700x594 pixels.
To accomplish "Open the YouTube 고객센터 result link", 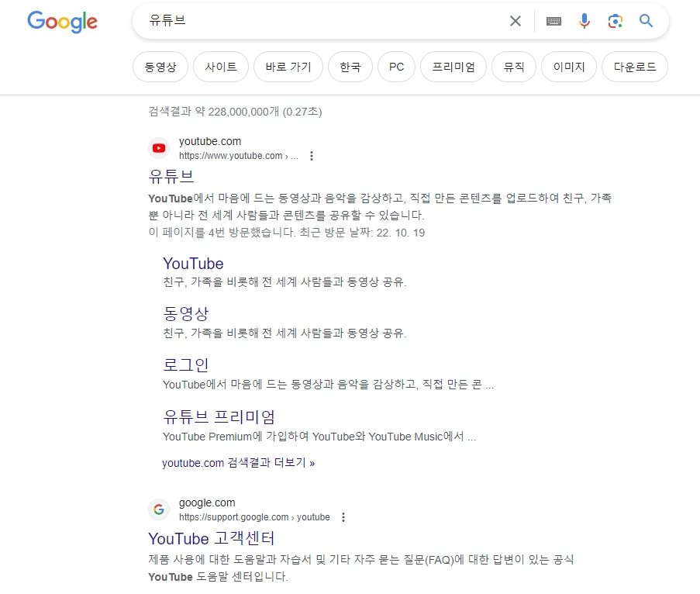I will coord(211,539).
